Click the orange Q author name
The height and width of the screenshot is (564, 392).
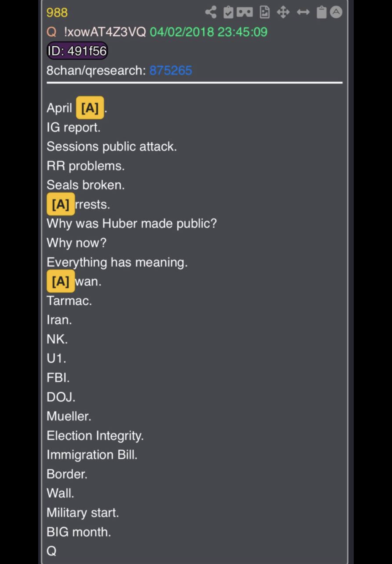(51, 32)
